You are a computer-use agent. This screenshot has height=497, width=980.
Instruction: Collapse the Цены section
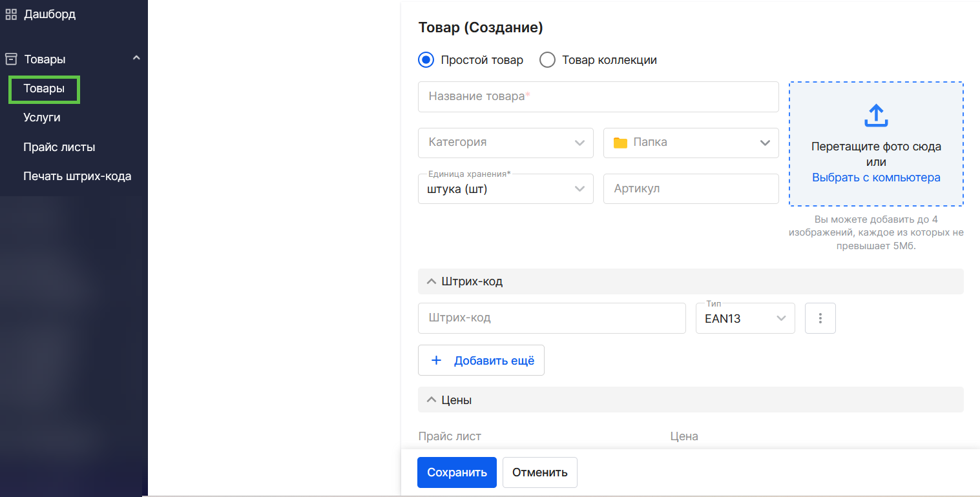pos(431,400)
